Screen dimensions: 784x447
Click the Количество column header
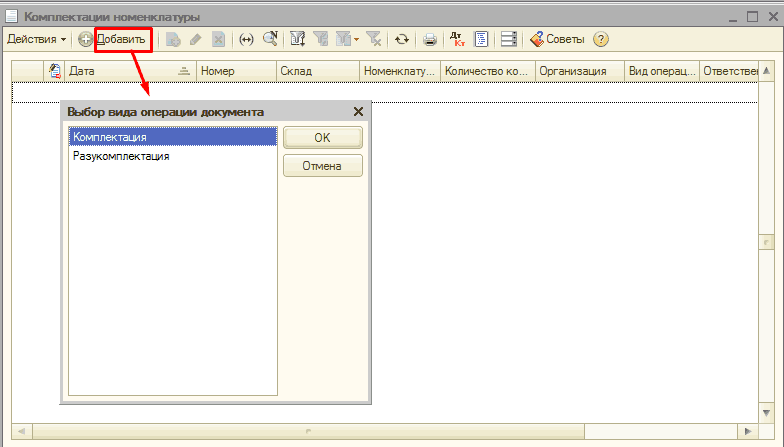[x=488, y=71]
